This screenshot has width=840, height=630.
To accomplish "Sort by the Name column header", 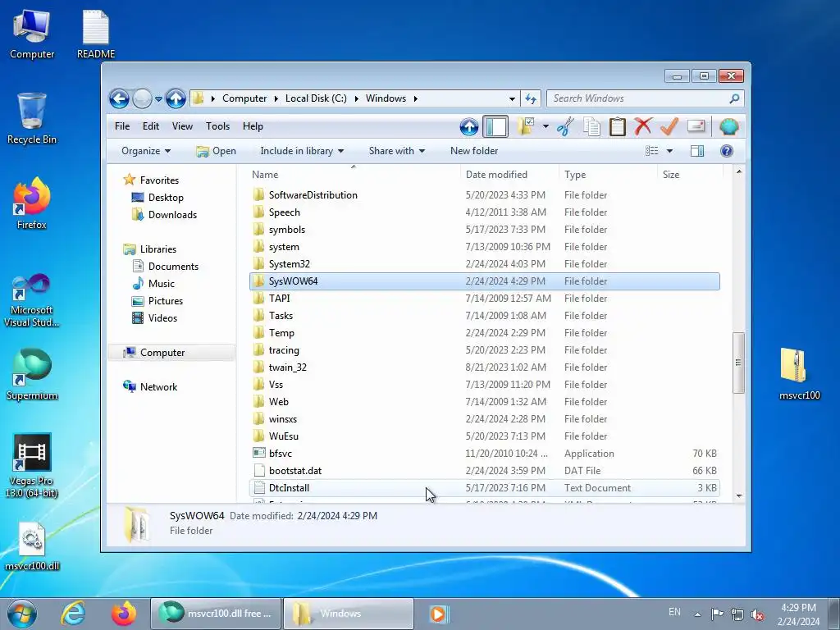I will tap(354, 175).
